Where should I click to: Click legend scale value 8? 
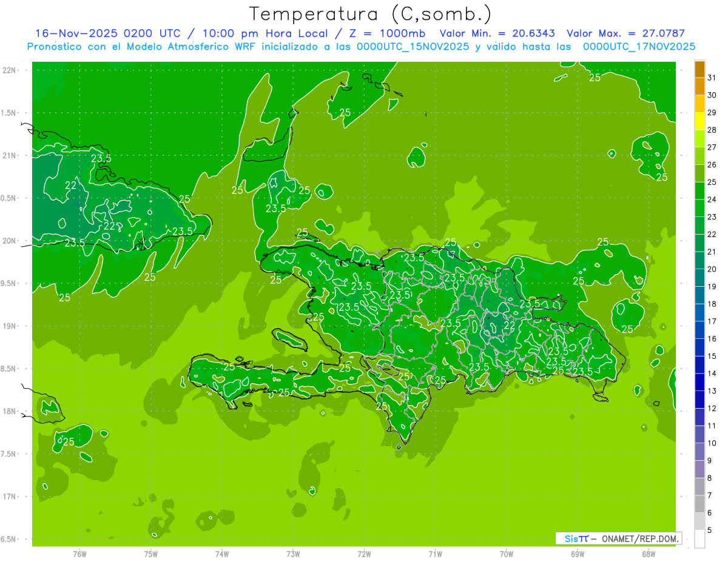[x=710, y=478]
